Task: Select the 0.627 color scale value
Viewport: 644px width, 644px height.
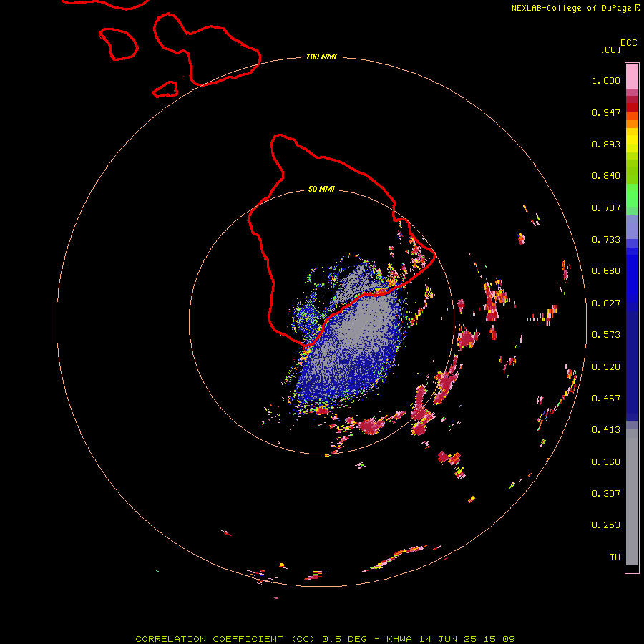Action: (606, 303)
